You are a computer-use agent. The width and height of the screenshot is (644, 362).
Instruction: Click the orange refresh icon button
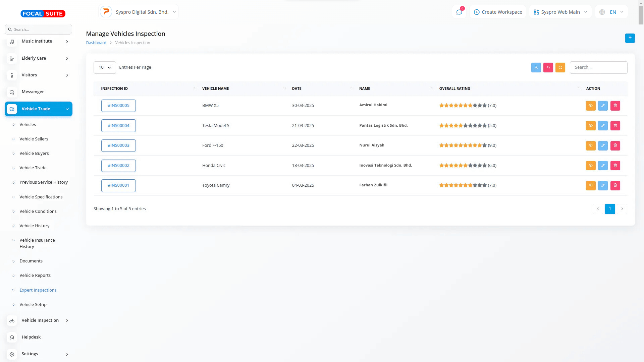[x=560, y=67]
